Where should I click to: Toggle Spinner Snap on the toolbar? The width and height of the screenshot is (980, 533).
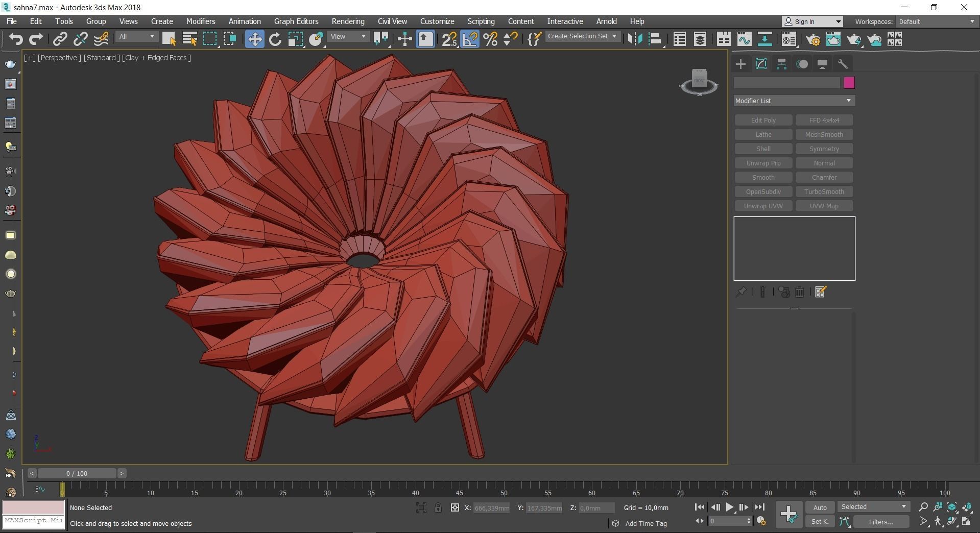point(510,39)
